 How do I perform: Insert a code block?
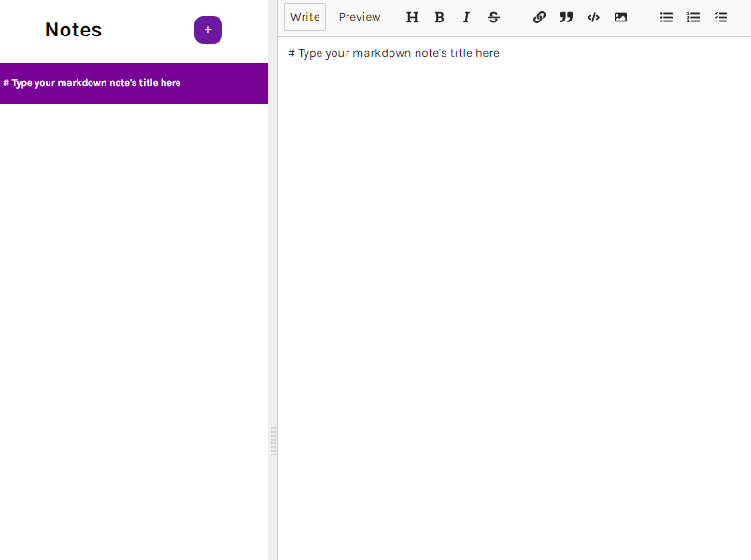click(x=593, y=17)
